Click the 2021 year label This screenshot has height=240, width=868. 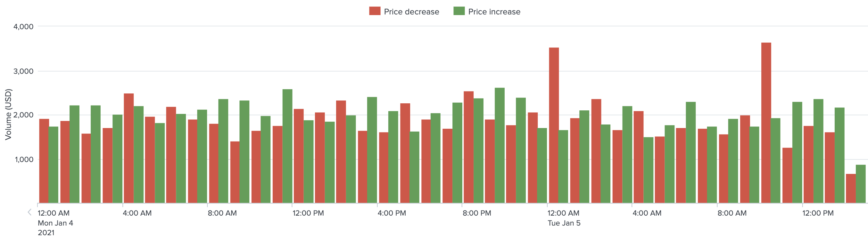(46, 233)
